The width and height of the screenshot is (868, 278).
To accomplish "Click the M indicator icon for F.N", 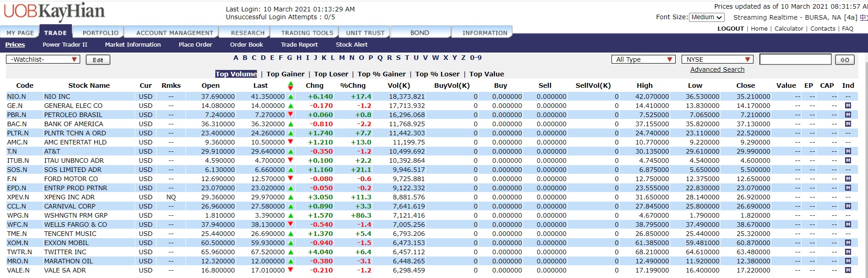I will click(x=848, y=179).
